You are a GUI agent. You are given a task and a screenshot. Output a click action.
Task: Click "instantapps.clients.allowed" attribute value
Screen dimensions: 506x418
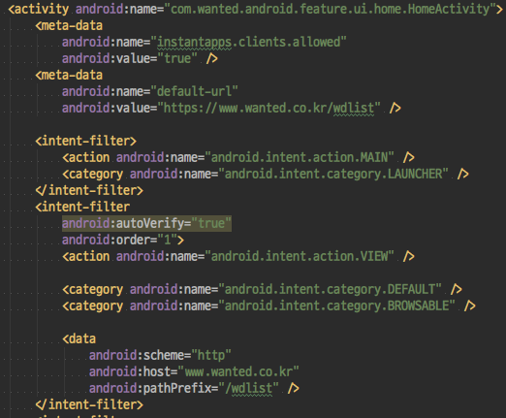[248, 42]
